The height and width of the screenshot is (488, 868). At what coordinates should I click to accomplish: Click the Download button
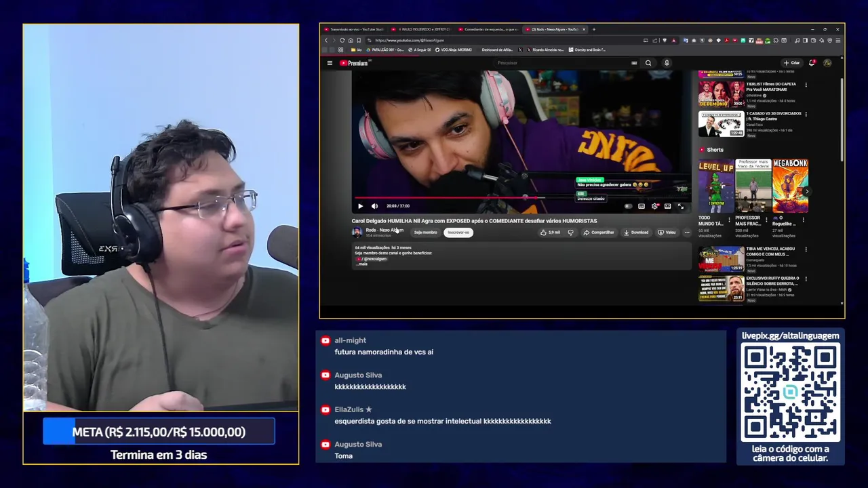(x=636, y=232)
